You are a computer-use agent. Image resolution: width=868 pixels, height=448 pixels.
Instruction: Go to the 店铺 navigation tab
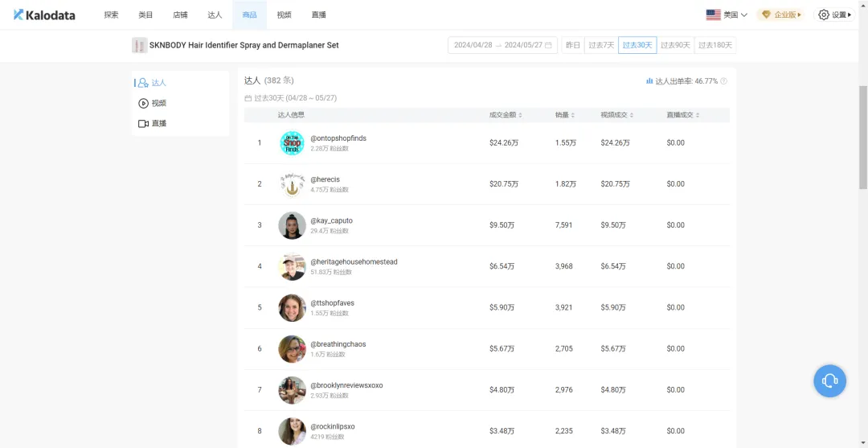click(x=180, y=14)
